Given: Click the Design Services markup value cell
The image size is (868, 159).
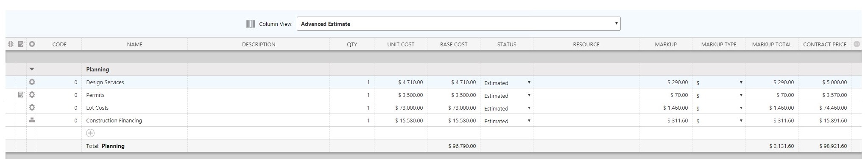Looking at the screenshot, I should point(666,82).
